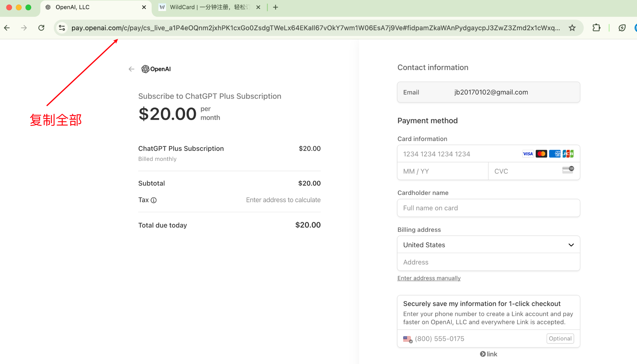Click the JCB card icon
The image size is (637, 364).
point(568,153)
